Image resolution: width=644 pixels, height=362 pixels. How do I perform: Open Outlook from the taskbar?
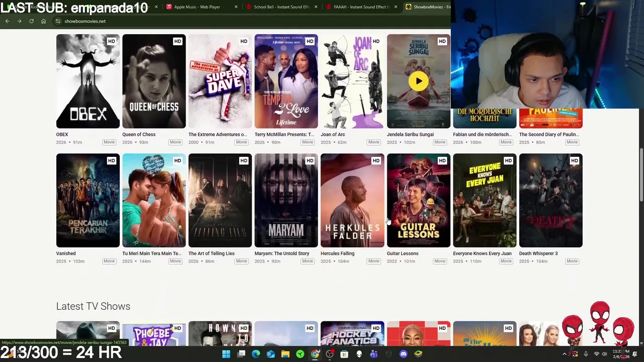coord(271,354)
